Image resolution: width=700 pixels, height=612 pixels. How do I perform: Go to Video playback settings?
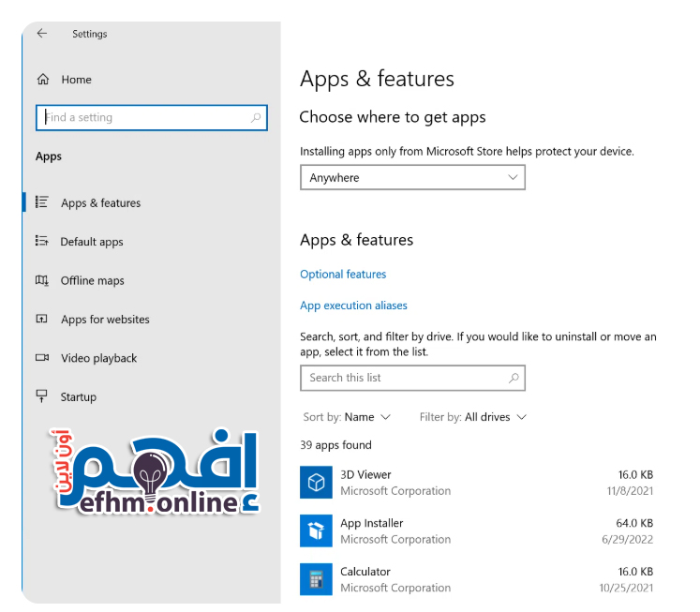pyautogui.click(x=98, y=358)
